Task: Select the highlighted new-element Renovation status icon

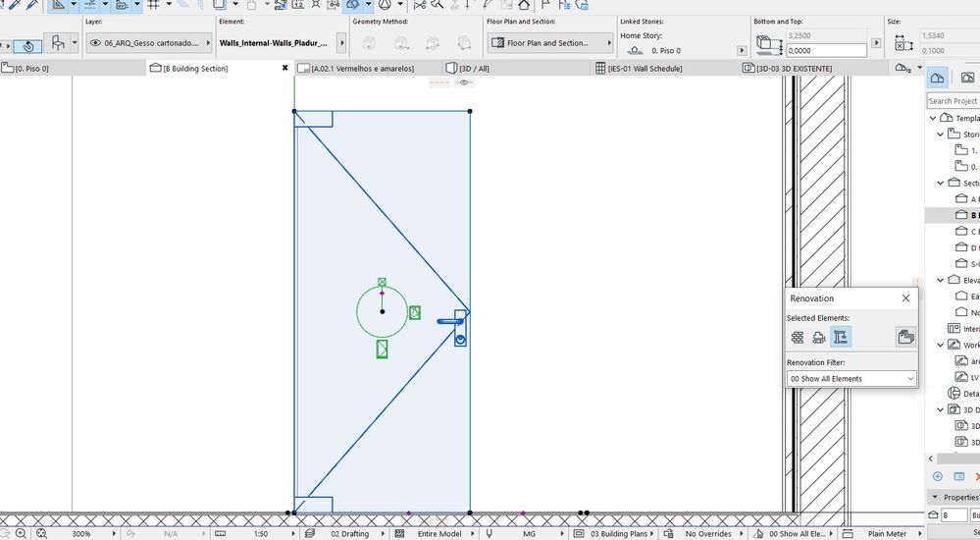Action: tap(841, 338)
